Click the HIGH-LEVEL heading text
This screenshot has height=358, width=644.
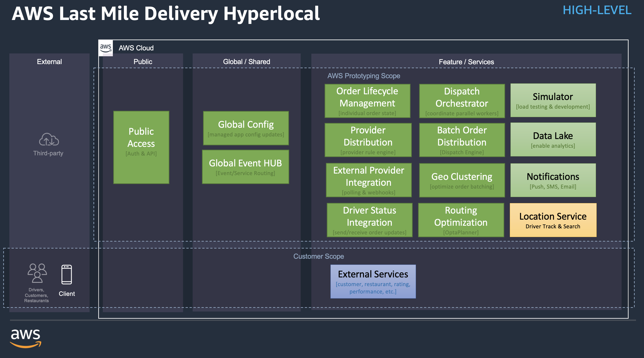pyautogui.click(x=597, y=10)
